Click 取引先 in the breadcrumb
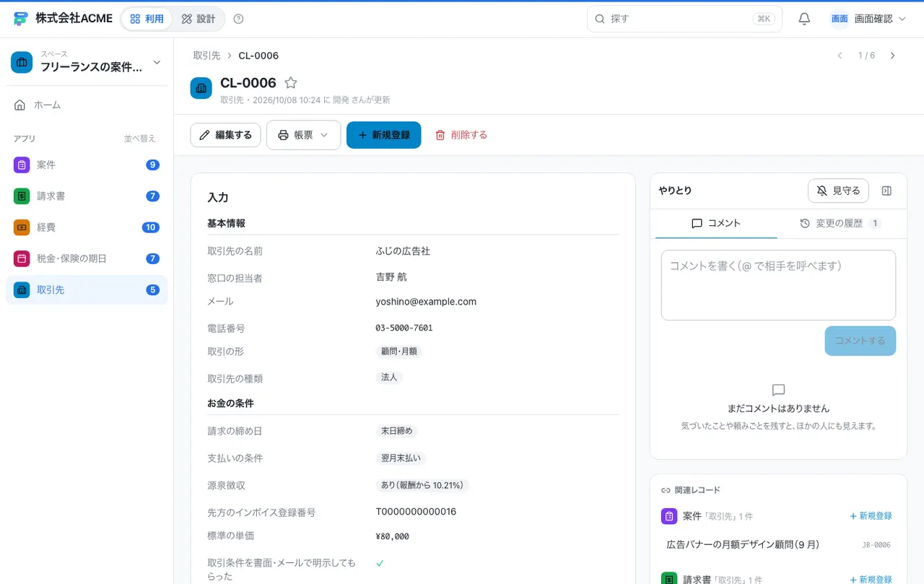This screenshot has height=584, width=924. pos(206,56)
